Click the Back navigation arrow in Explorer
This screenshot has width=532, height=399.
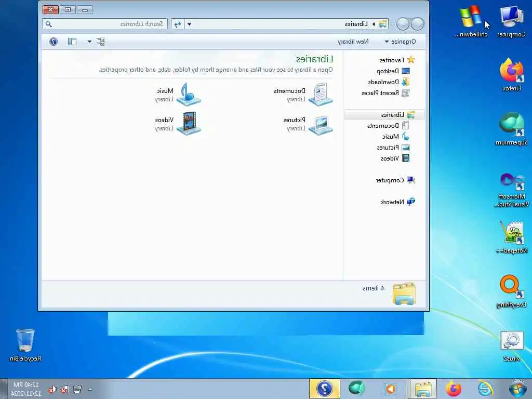(x=417, y=24)
